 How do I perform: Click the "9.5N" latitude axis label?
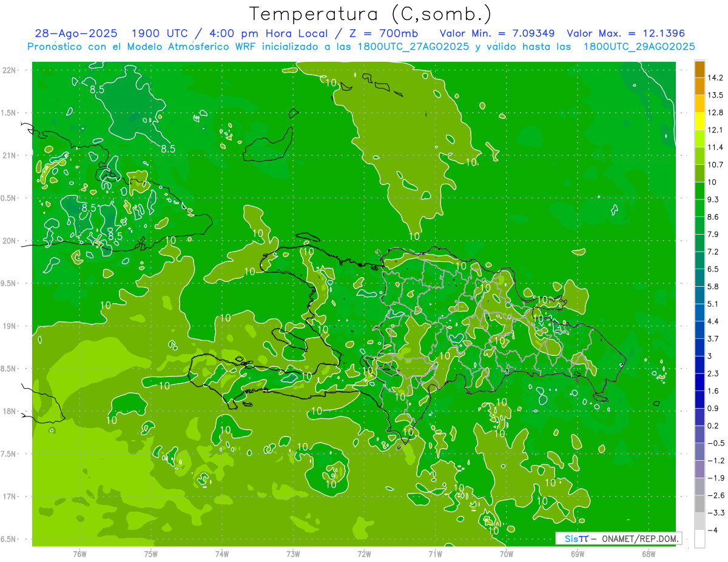click(x=8, y=283)
